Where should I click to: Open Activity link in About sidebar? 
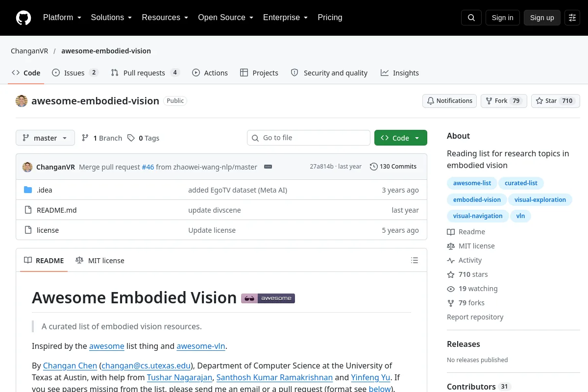tap(465, 260)
